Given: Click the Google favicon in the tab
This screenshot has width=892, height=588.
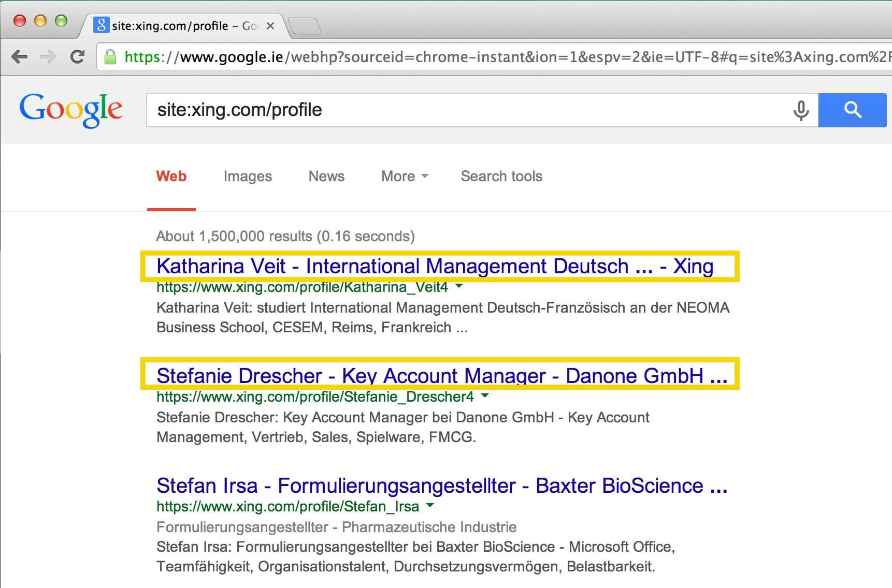Looking at the screenshot, I should point(101,25).
